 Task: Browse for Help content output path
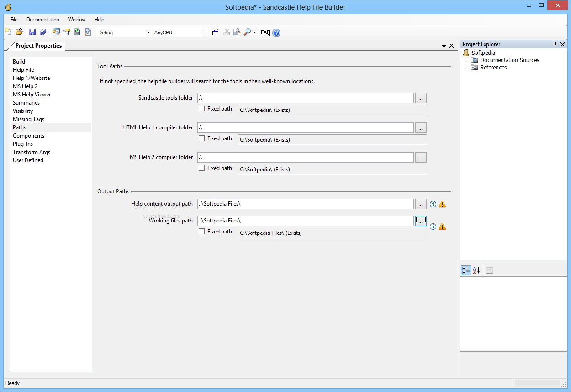tap(421, 204)
